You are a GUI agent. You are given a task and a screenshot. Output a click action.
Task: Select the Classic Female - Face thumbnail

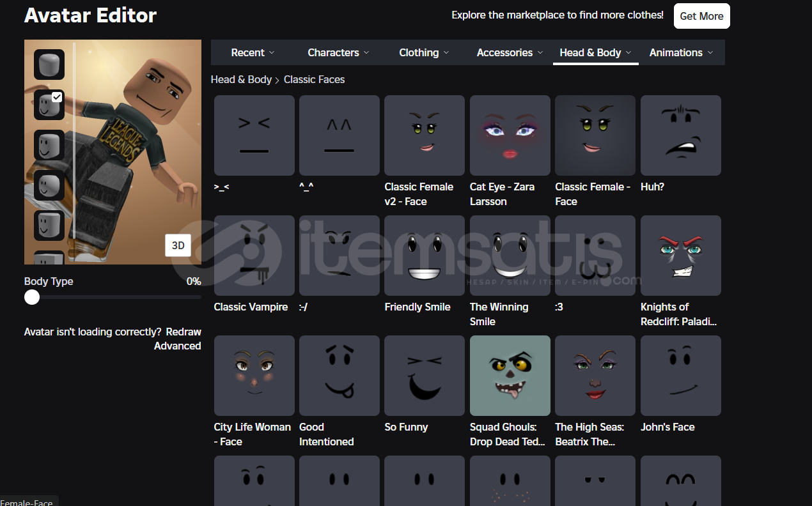pyautogui.click(x=595, y=135)
